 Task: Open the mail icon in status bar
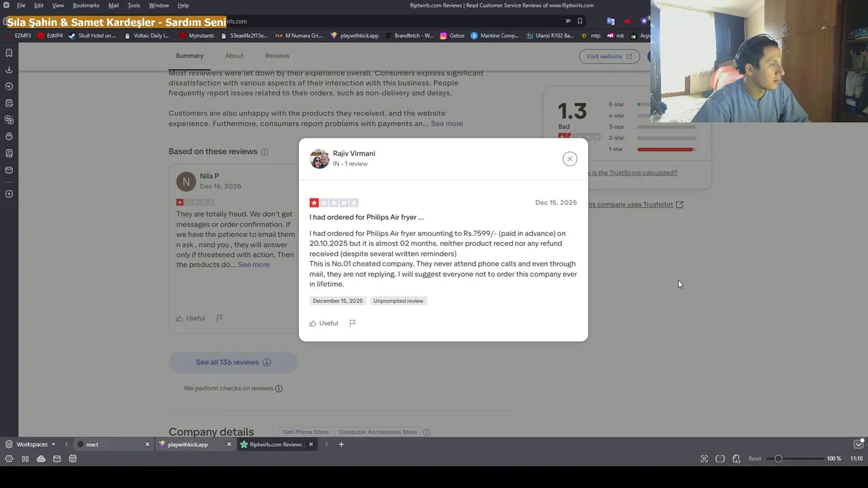pyautogui.click(x=57, y=459)
